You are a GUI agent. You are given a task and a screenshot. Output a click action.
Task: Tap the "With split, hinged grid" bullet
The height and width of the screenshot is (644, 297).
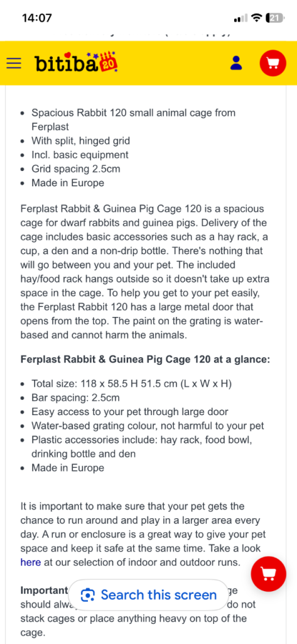81,141
